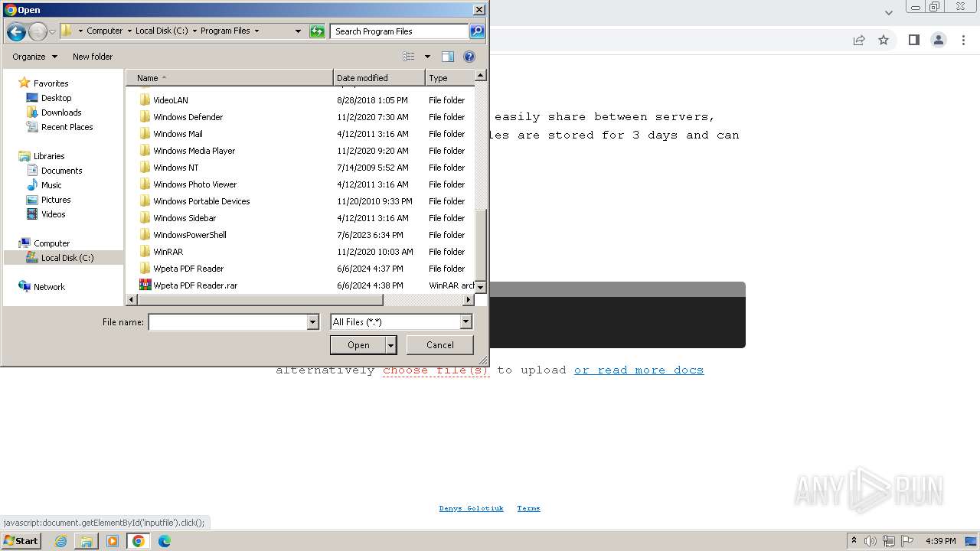The image size is (980, 551).
Task: Expand the address bar history dropdown
Action: [298, 31]
